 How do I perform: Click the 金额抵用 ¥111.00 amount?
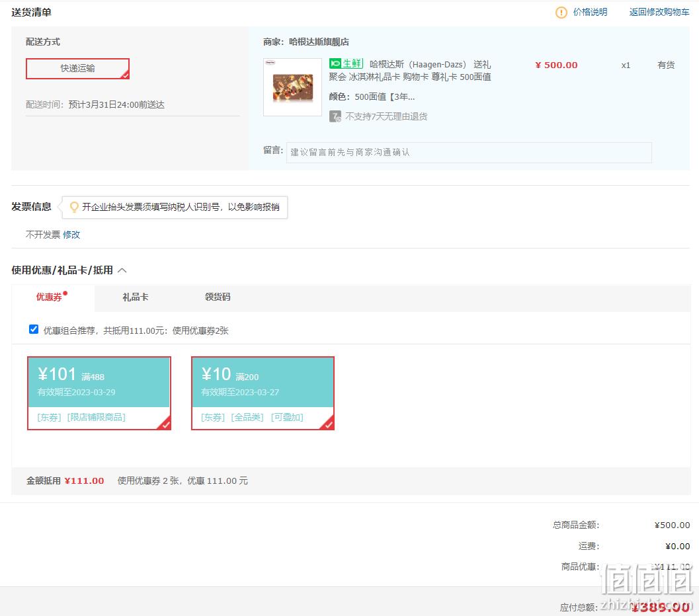(84, 481)
